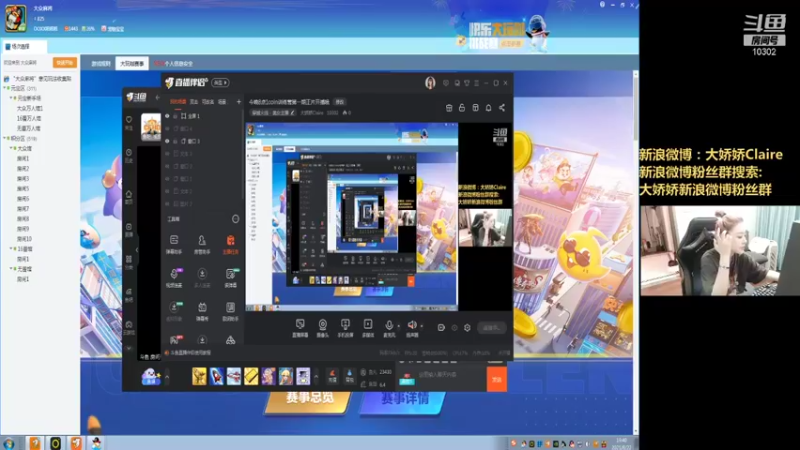Expand gift list arrow right of the gift icons

point(316,377)
